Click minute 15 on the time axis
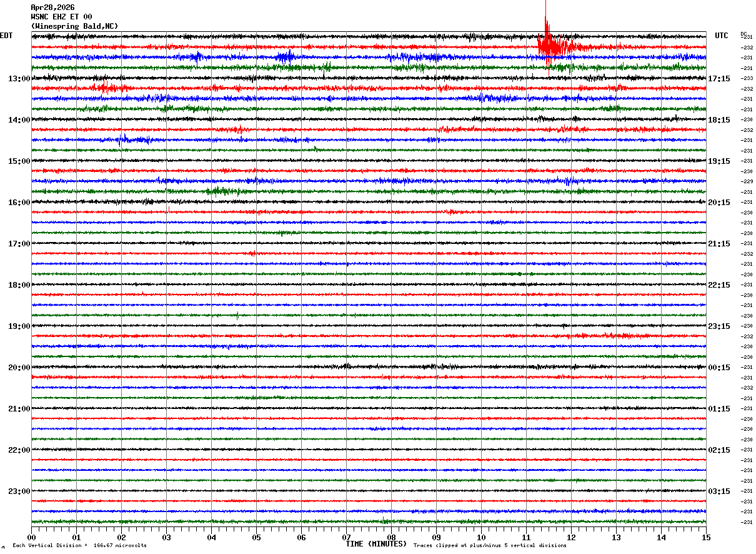Viewport: 756px width, 554px height. (x=706, y=537)
